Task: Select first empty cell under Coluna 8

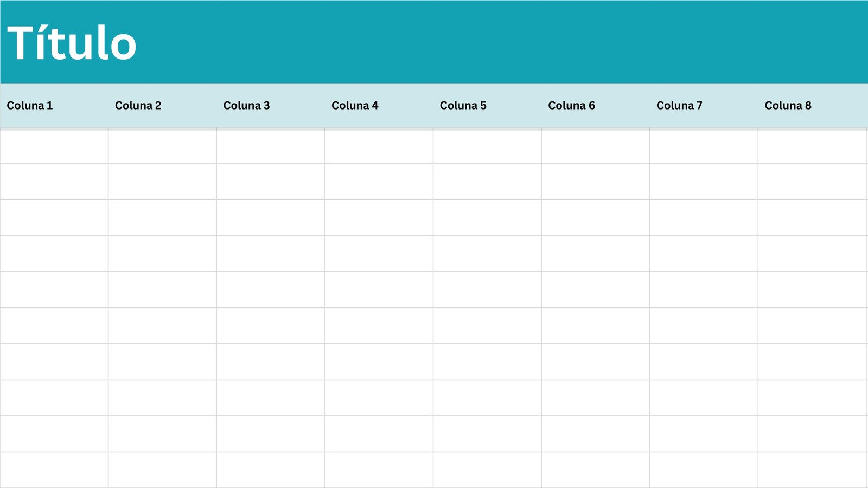Action: [x=812, y=146]
